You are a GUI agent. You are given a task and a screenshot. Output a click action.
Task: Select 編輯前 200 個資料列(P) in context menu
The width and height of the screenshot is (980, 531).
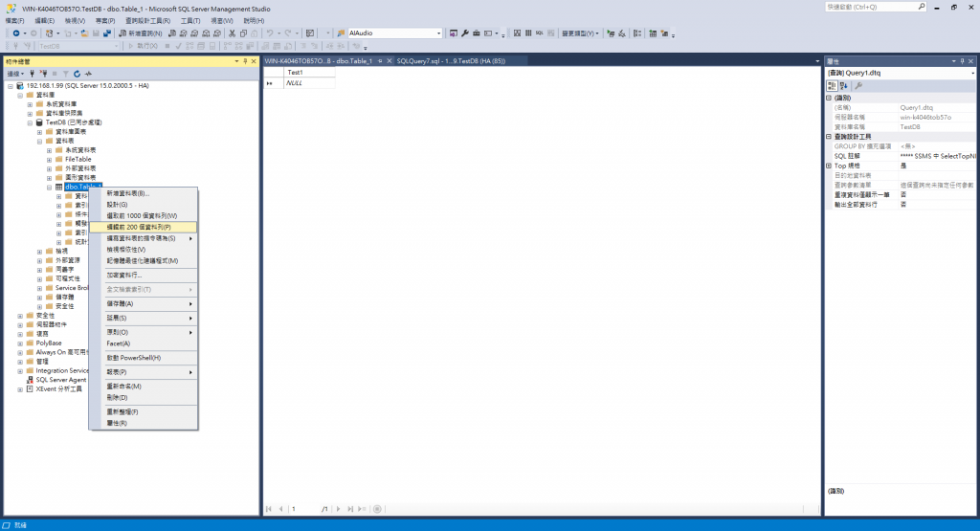click(x=144, y=228)
